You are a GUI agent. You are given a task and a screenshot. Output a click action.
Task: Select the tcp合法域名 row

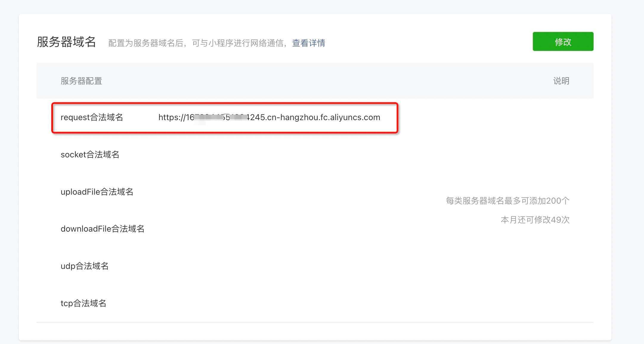click(83, 303)
